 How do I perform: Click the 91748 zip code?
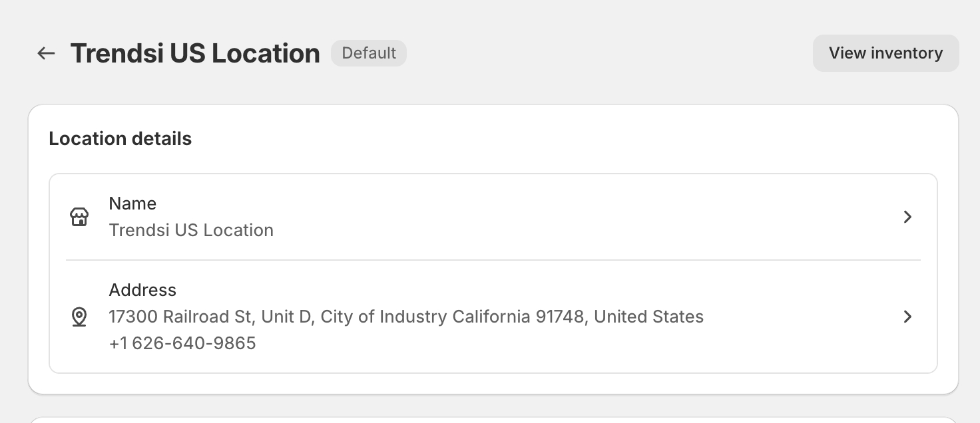click(561, 317)
